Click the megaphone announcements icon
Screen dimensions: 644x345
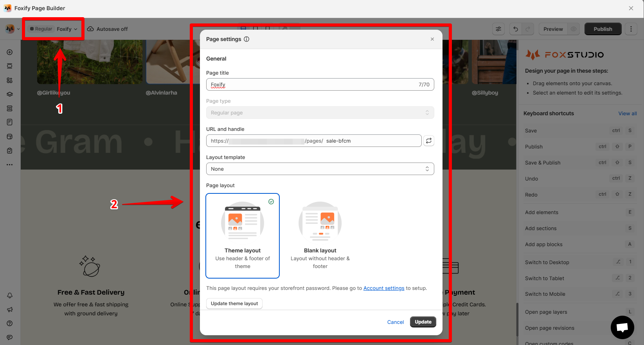pos(10,309)
